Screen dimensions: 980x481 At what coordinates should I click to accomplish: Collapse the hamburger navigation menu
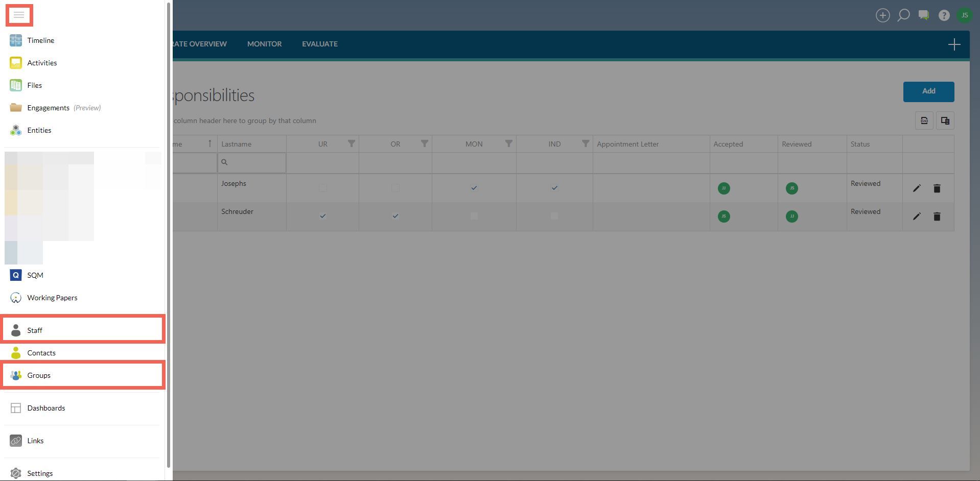pyautogui.click(x=19, y=15)
